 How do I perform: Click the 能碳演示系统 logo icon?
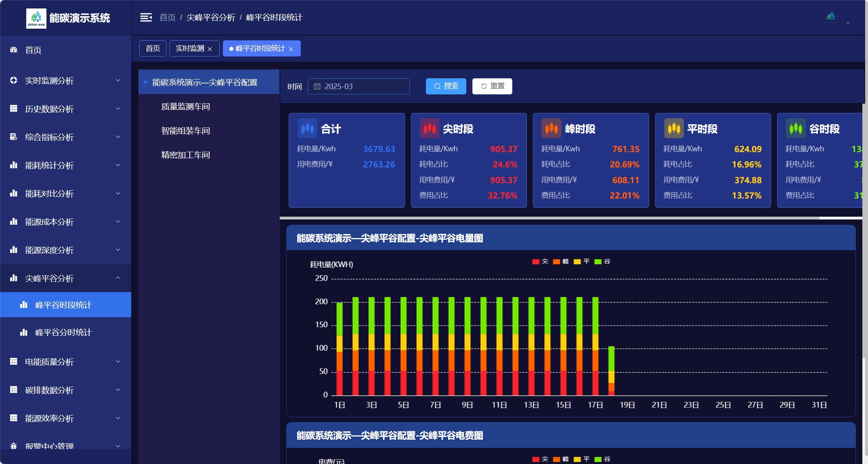point(36,18)
